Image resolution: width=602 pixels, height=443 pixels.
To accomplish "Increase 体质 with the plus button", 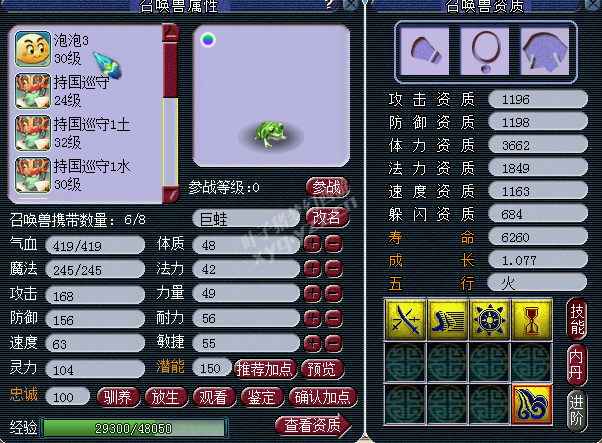I will pos(313,244).
